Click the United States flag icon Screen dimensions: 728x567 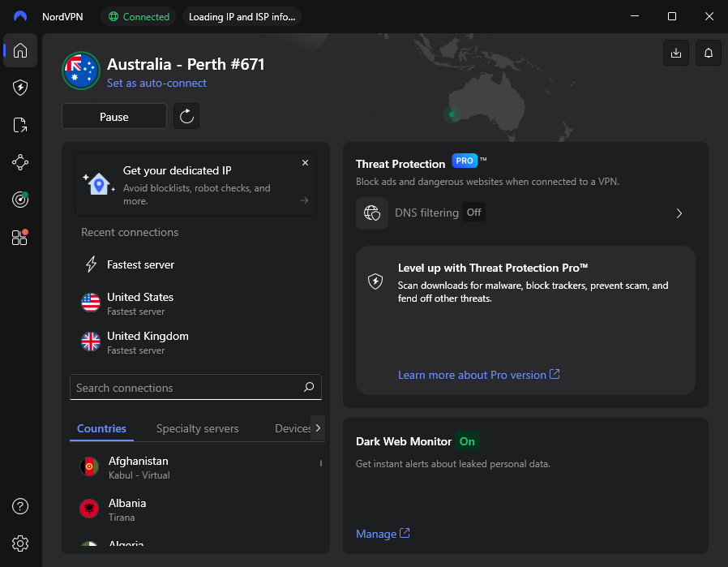pos(91,303)
